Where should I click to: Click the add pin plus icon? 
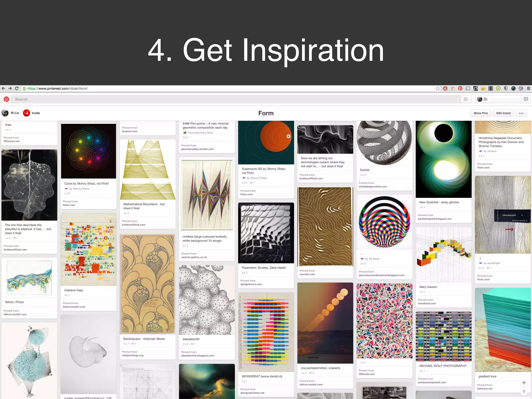tap(524, 383)
